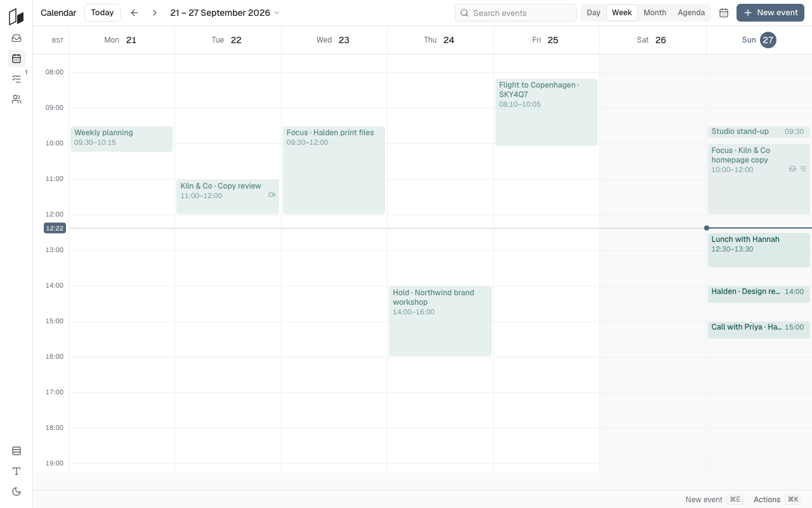Open Focus · Kiln & Co homepage copy event
The width and height of the screenshot is (812, 508).
pos(759,179)
